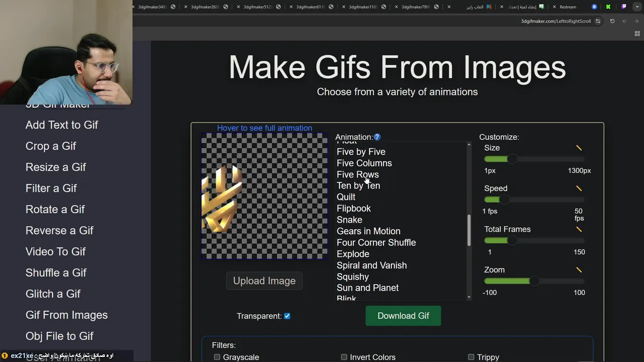Enable the Grayscale filter checkbox

(x=217, y=357)
